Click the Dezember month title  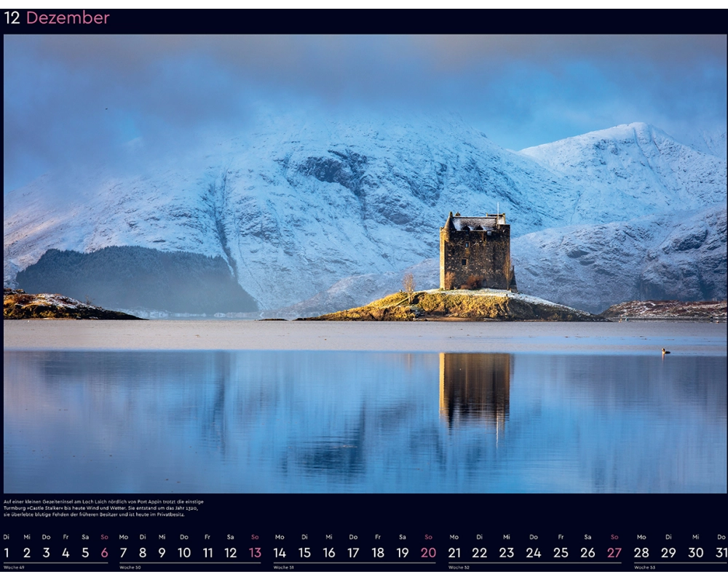click(68, 18)
